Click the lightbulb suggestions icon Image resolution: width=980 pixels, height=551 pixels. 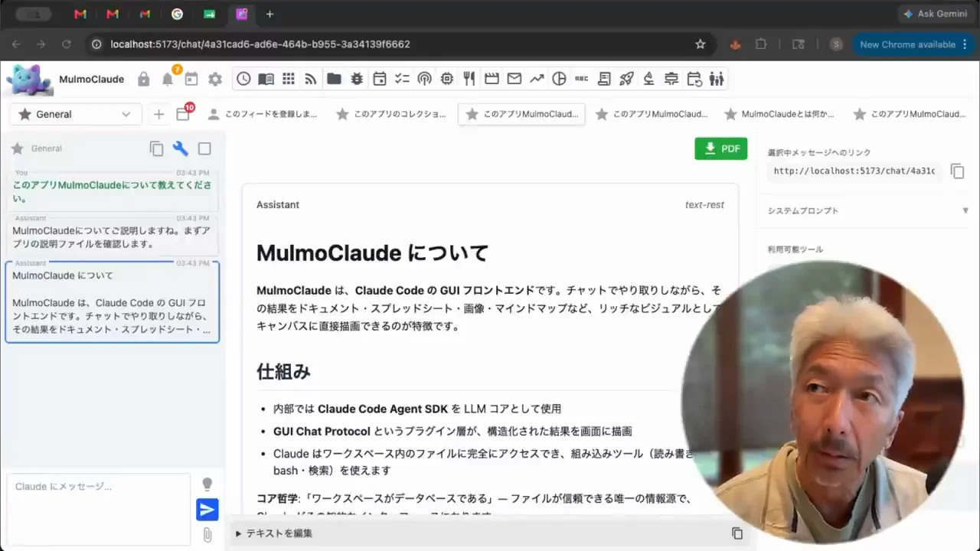click(207, 484)
